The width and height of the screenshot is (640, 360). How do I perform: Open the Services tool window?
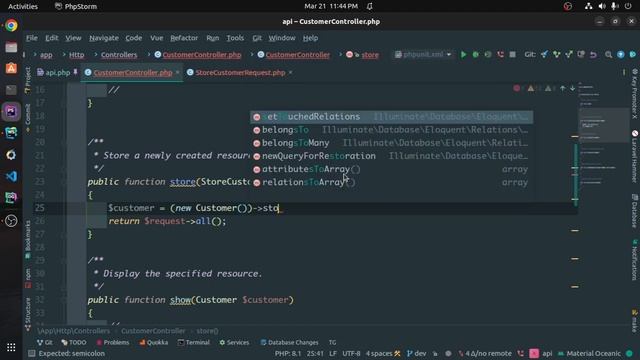(234, 342)
